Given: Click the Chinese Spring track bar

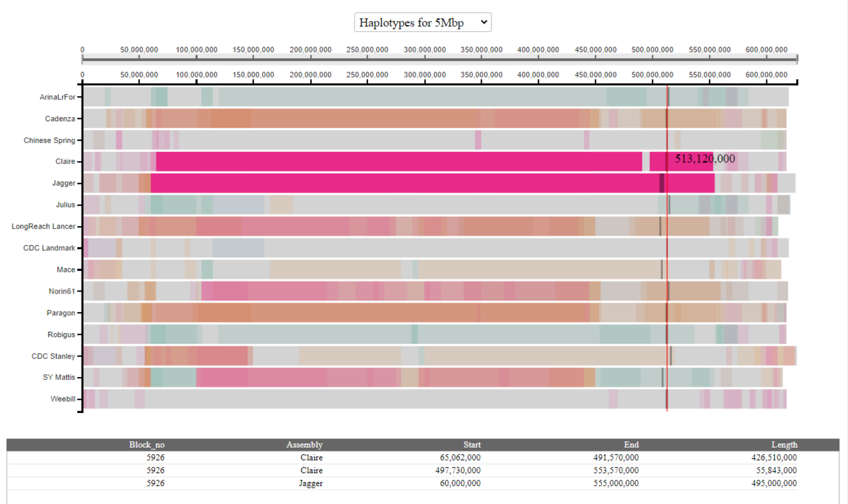Looking at the screenshot, I should pyautogui.click(x=435, y=140).
